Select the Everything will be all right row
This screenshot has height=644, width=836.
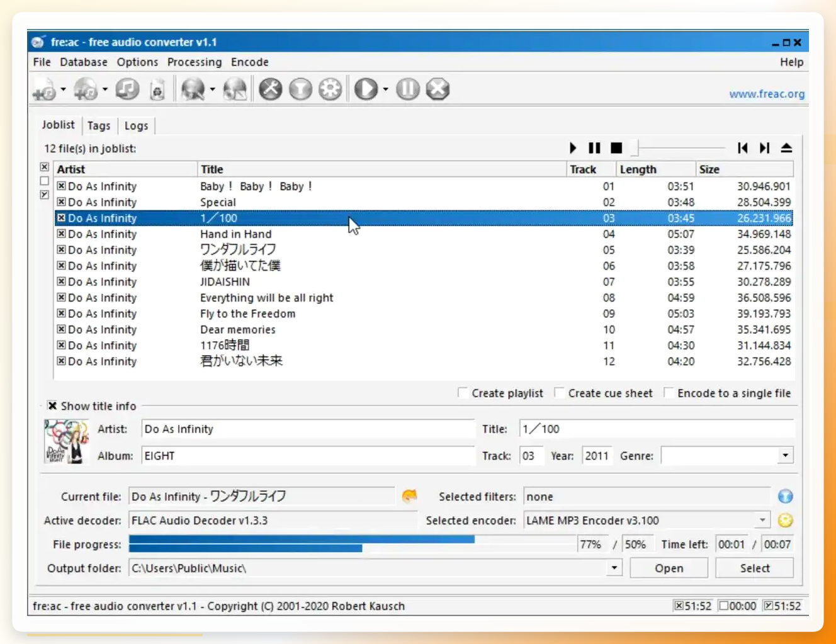click(424, 298)
